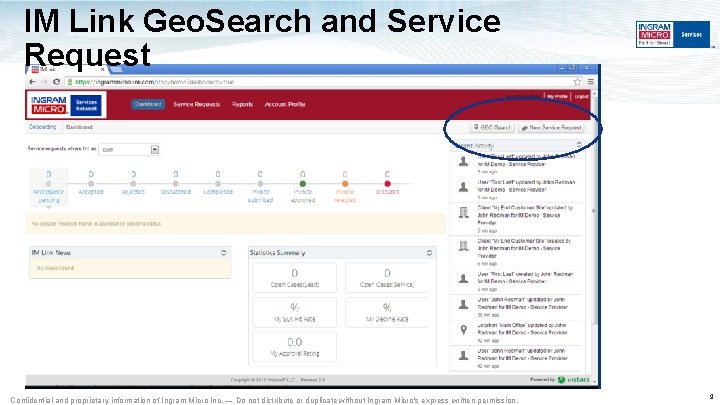Image resolution: width=720 pixels, height=405 pixels.
Task: Click the Dashboard breadcrumb tab
Action: [79, 127]
